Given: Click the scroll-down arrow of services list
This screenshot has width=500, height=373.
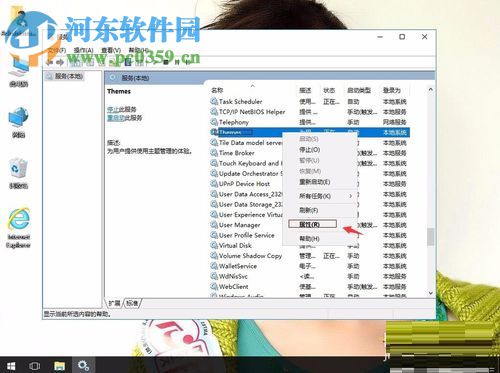Looking at the screenshot, I should coord(430,293).
